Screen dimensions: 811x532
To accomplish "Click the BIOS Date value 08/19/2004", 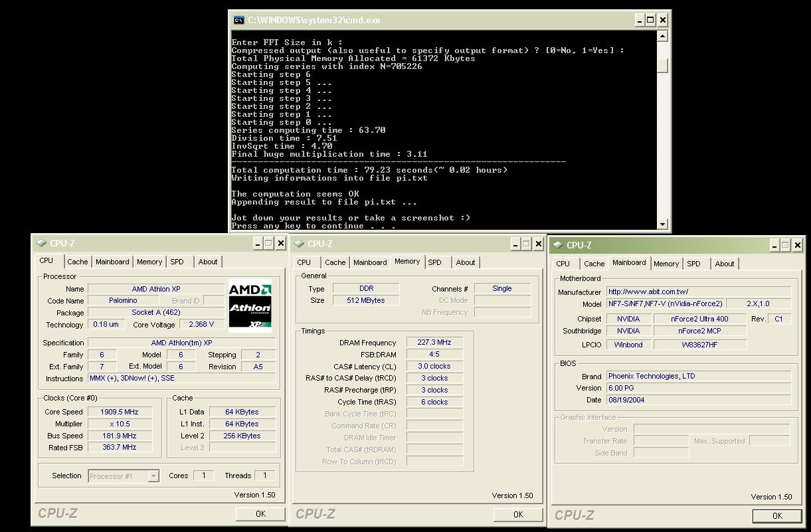I will 698,400.
